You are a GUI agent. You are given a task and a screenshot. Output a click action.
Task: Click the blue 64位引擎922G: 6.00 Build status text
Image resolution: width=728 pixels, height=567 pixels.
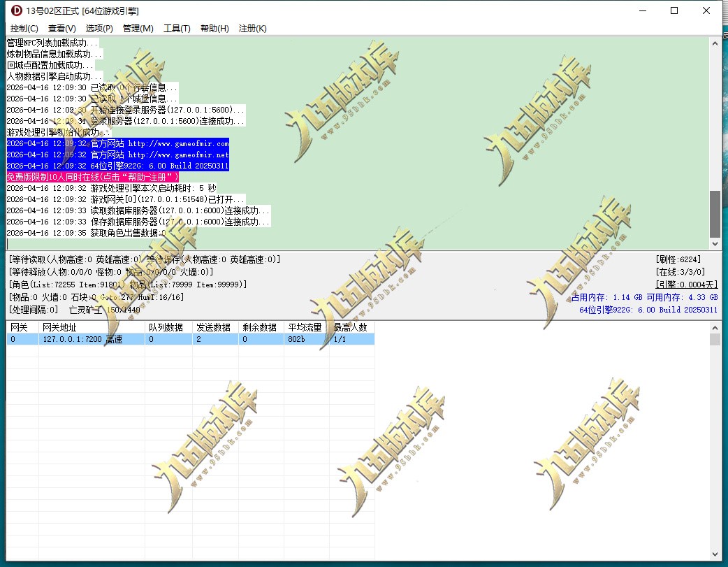648,310
